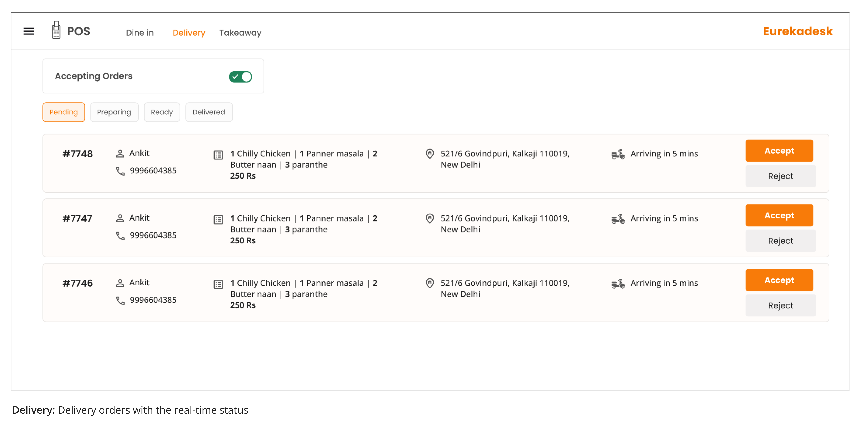
Task: Open the Takeaway tab
Action: click(x=240, y=33)
